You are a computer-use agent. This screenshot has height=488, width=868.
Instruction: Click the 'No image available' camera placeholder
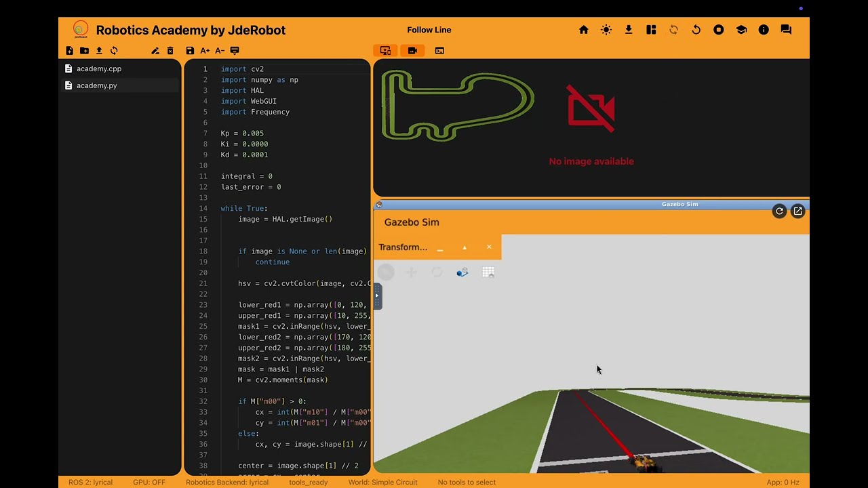coord(591,125)
